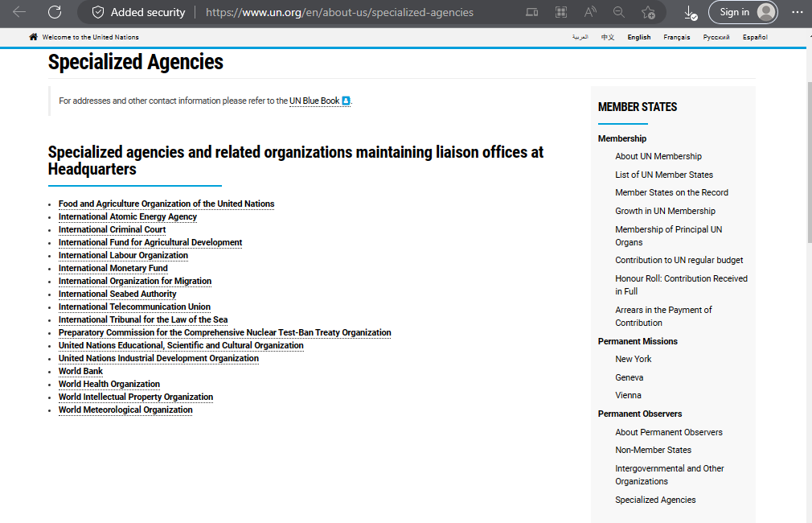The width and height of the screenshot is (812, 523).
Task: Open World Intellectual Property Organization link
Action: [x=136, y=397]
